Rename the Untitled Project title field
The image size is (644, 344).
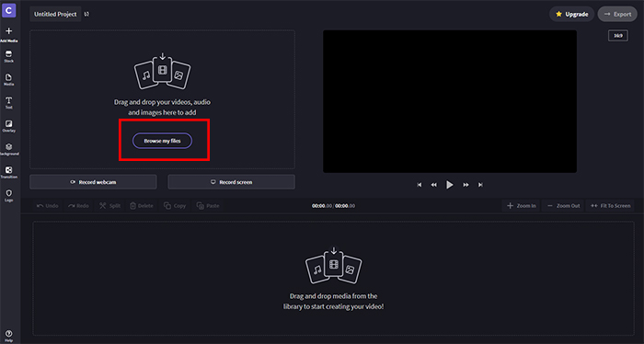click(x=55, y=14)
